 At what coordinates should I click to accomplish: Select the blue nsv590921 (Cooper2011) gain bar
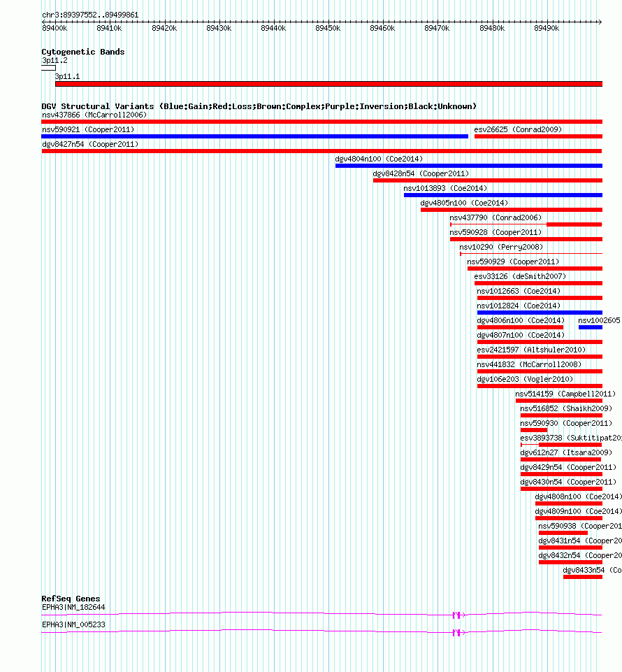[255, 136]
